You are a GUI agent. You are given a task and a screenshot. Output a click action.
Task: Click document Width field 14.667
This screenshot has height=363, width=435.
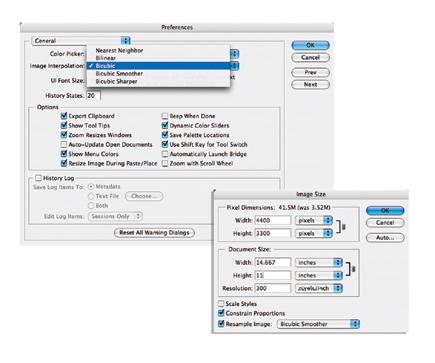(273, 263)
